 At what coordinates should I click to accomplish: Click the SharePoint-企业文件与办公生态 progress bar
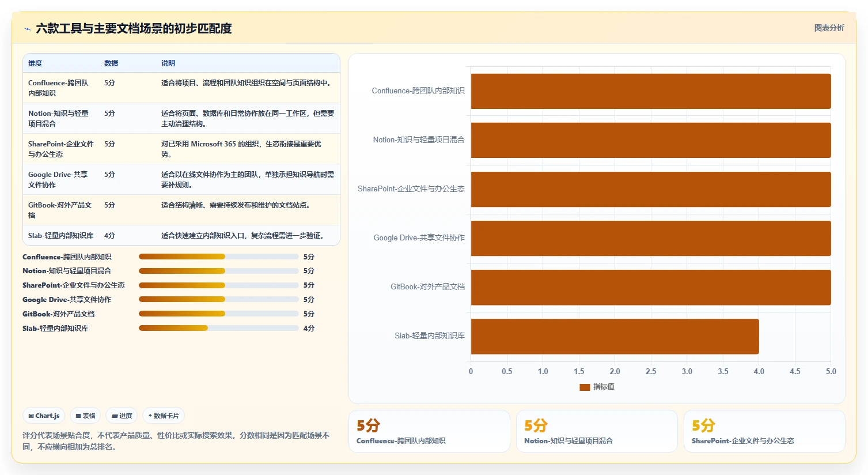[x=219, y=285]
